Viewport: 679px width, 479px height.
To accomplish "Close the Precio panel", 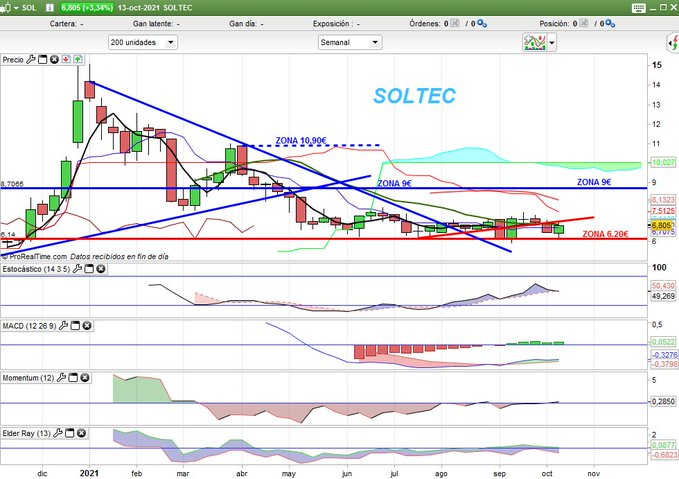I will (x=54, y=60).
